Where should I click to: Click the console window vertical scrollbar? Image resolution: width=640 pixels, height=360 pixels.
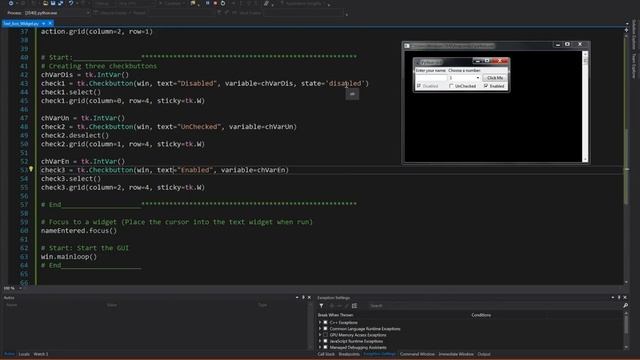click(x=585, y=106)
